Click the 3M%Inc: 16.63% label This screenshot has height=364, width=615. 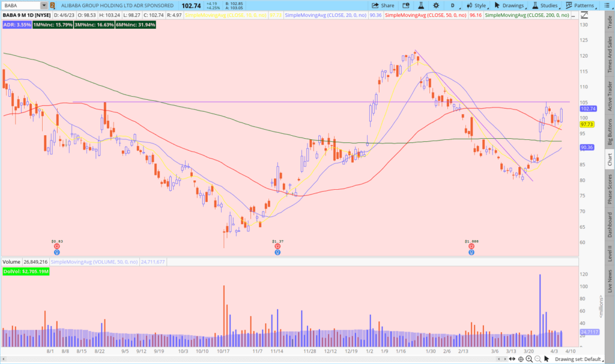click(94, 25)
